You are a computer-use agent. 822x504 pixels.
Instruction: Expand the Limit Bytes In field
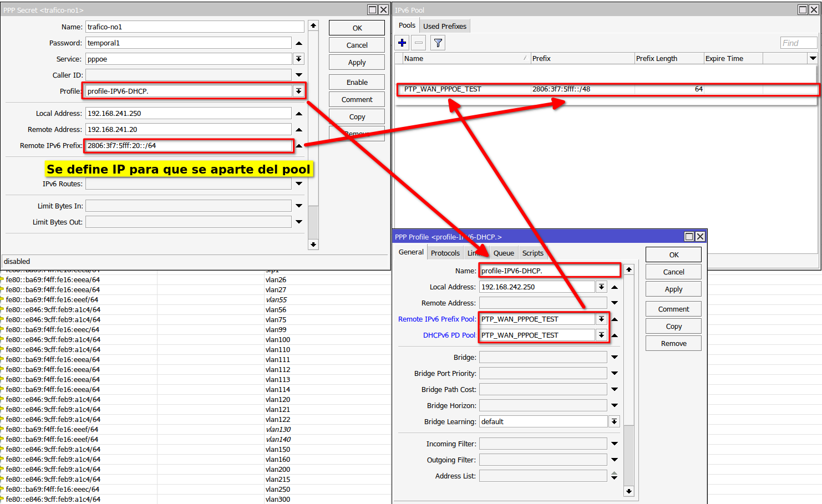pos(299,206)
